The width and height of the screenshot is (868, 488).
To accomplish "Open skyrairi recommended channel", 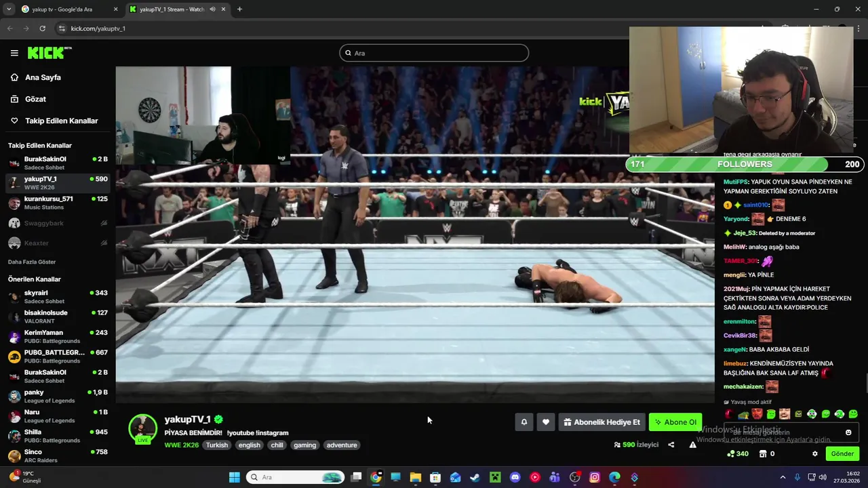I will click(58, 297).
